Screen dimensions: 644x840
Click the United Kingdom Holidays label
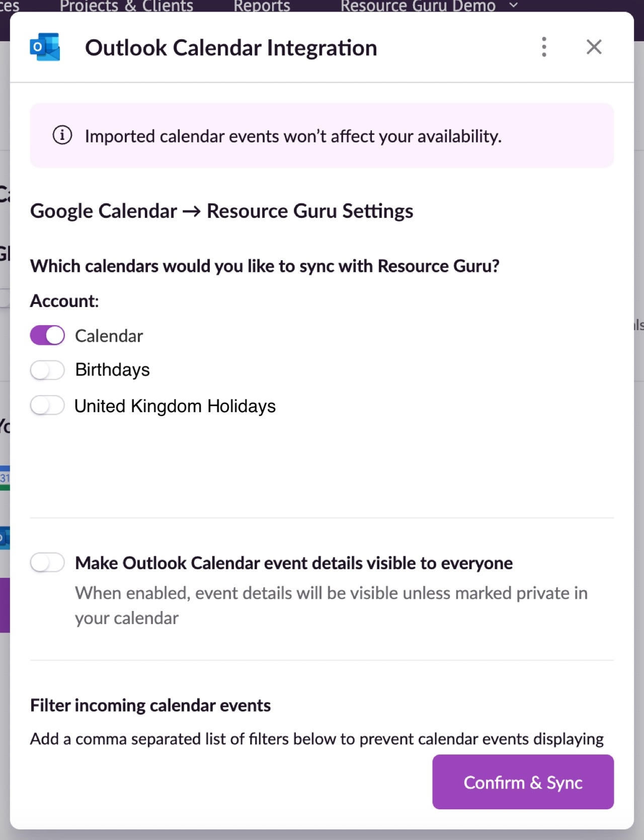(x=175, y=406)
